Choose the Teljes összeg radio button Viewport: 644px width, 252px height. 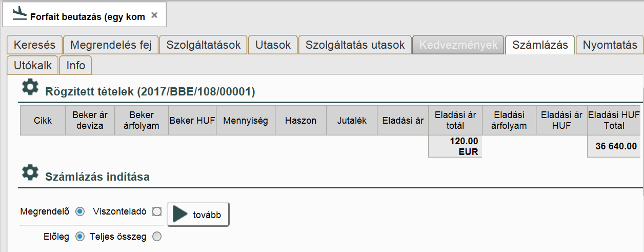click(157, 237)
